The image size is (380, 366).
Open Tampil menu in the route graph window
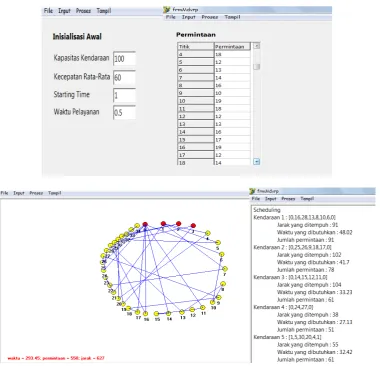(55, 193)
